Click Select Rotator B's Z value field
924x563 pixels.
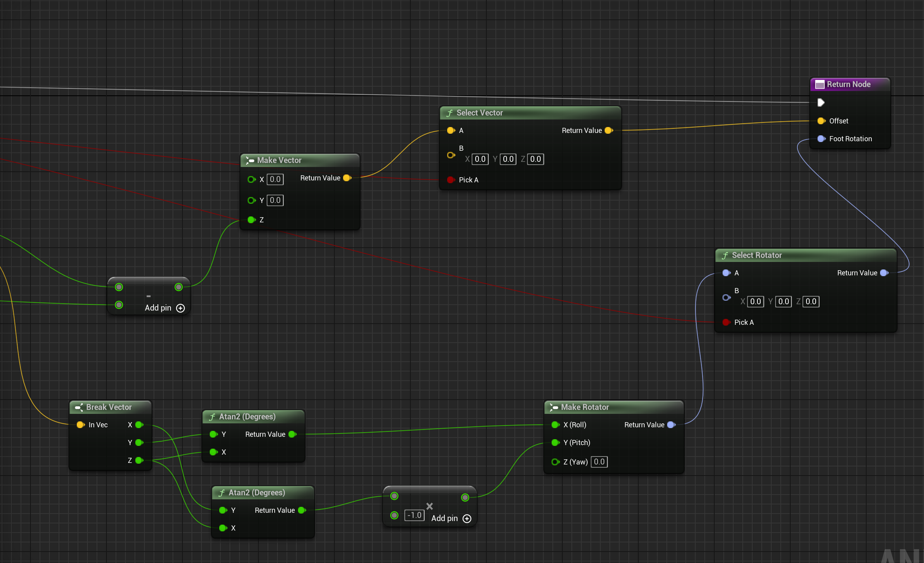pyautogui.click(x=811, y=302)
